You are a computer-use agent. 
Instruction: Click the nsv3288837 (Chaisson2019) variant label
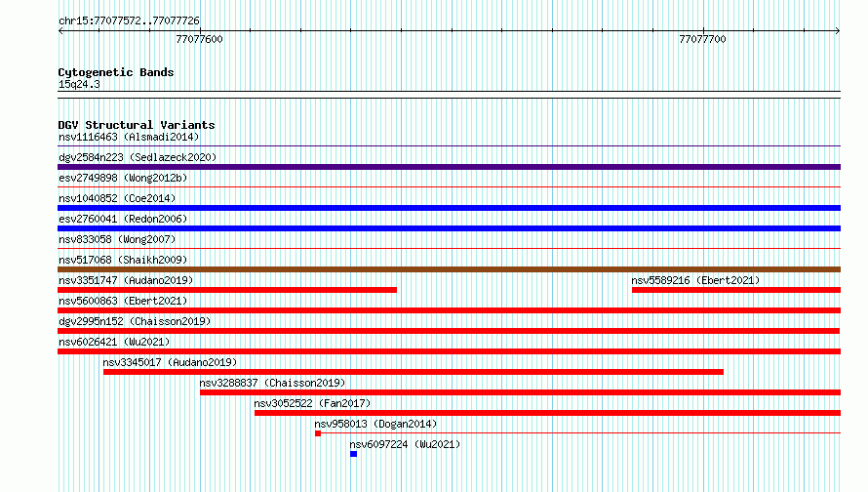pos(272,383)
